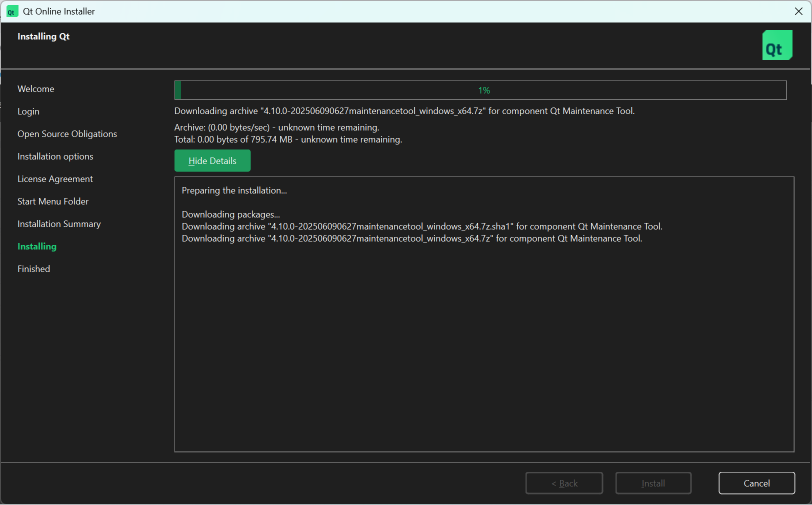This screenshot has width=812, height=505.
Task: Click the Install button
Action: [653, 483]
